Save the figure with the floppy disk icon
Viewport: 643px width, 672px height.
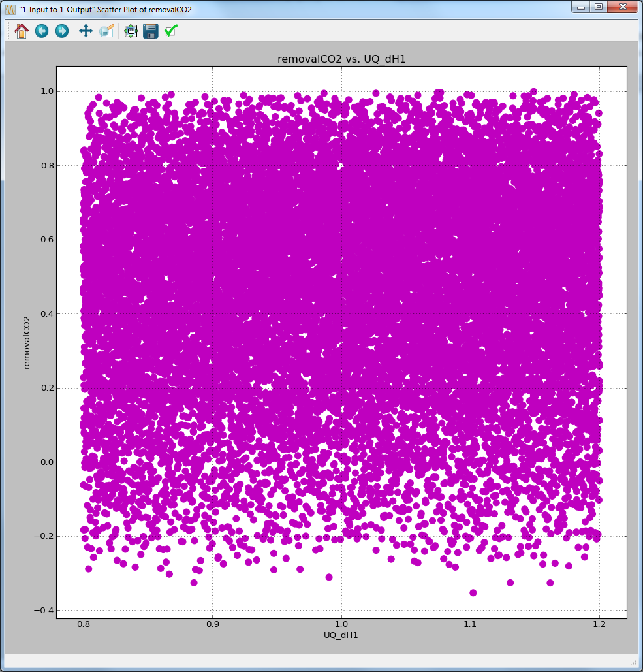tap(150, 31)
